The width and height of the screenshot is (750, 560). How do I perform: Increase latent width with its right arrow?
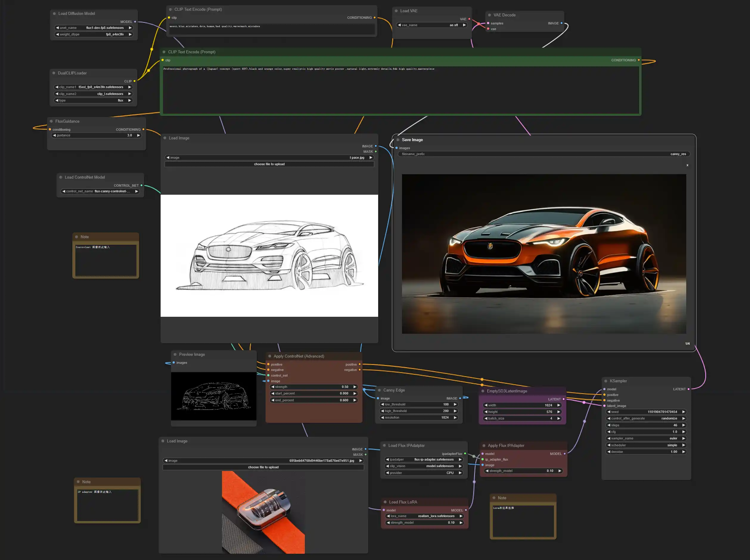[558, 405]
